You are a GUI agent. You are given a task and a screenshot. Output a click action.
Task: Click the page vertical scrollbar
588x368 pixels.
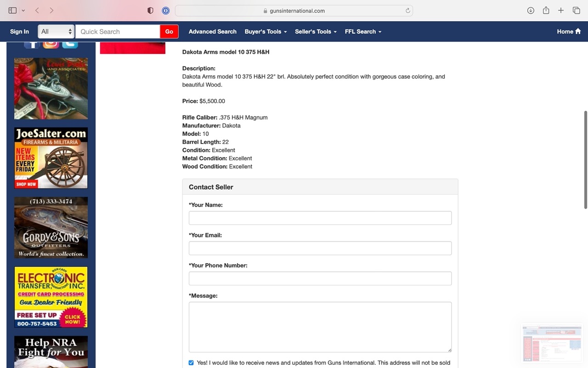585,159
